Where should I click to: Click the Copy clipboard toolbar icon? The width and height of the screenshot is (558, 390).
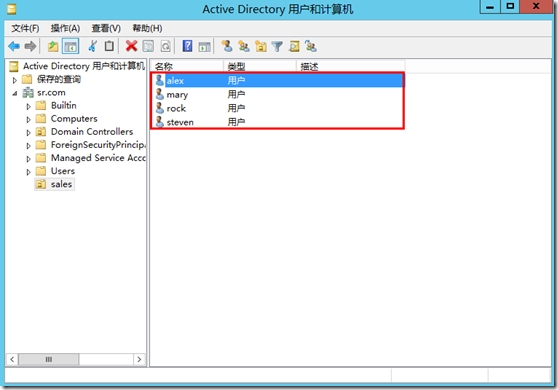pos(109,46)
